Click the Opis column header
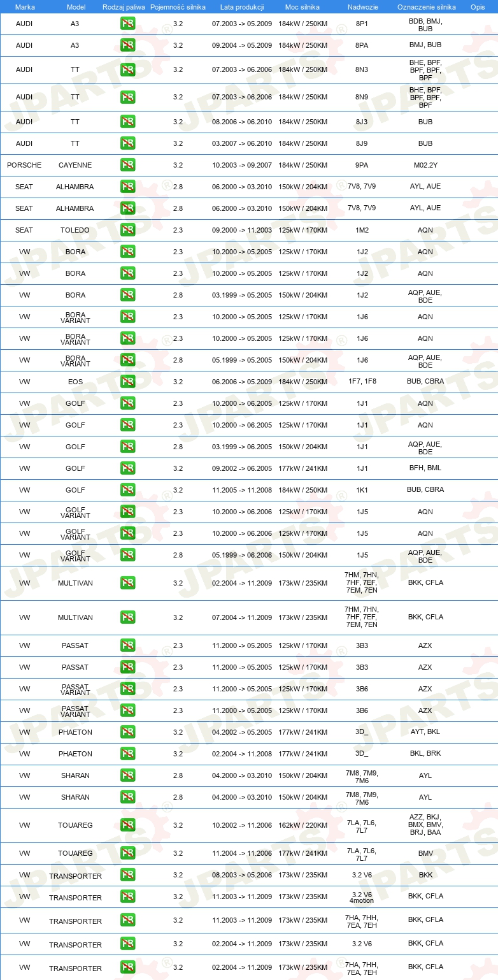This screenshot has width=498, height=980. 478,6
